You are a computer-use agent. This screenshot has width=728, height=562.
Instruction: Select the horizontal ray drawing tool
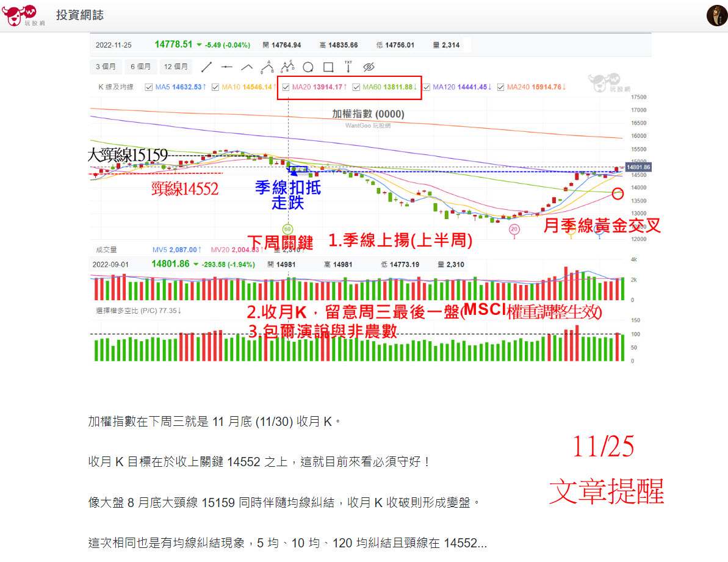coord(226,67)
